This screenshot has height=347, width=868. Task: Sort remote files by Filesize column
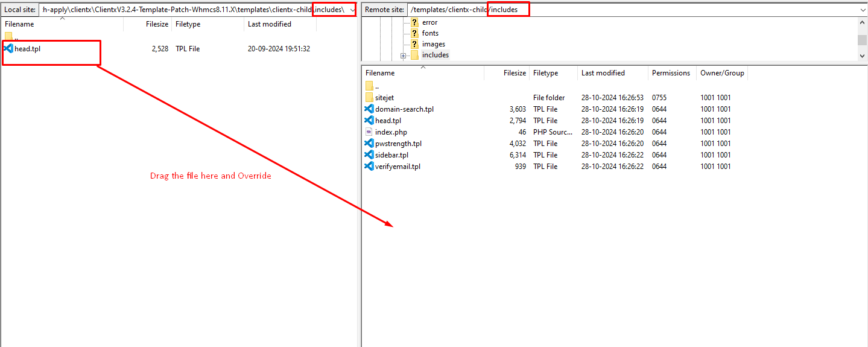(x=514, y=73)
